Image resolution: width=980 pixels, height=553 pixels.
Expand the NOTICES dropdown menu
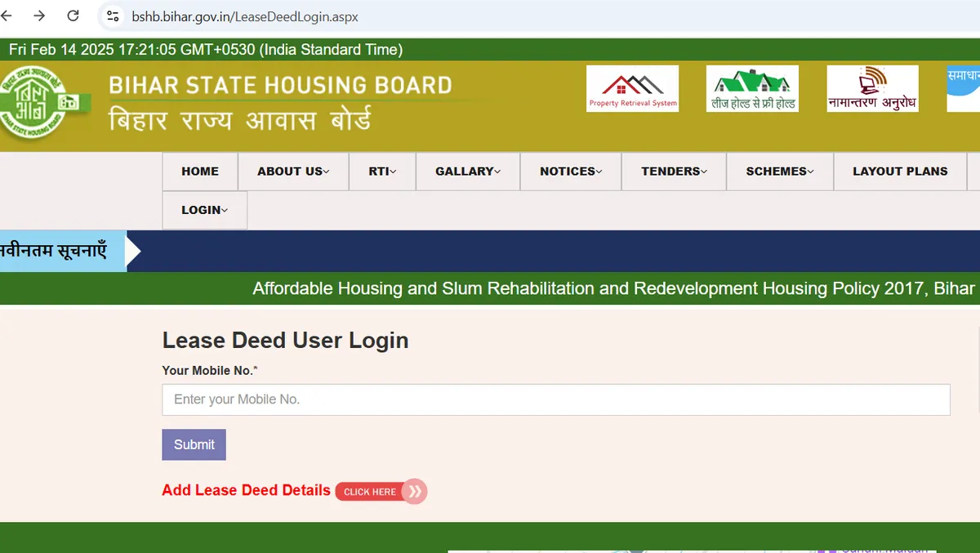point(571,172)
